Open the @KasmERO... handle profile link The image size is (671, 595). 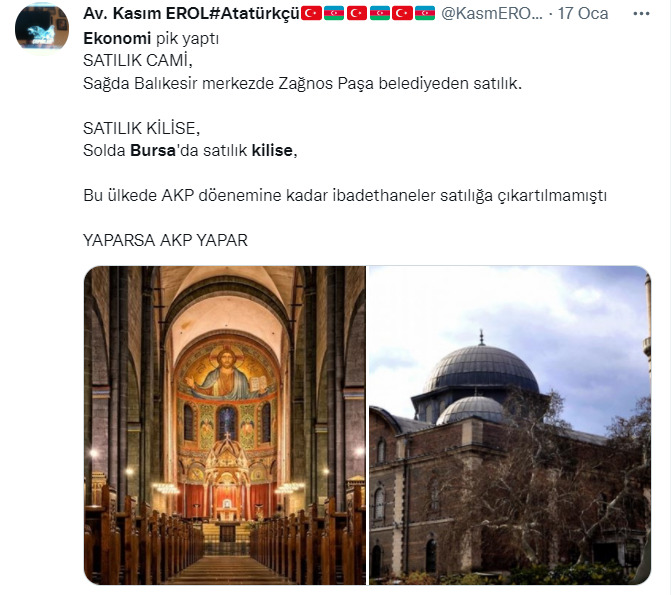click(491, 13)
